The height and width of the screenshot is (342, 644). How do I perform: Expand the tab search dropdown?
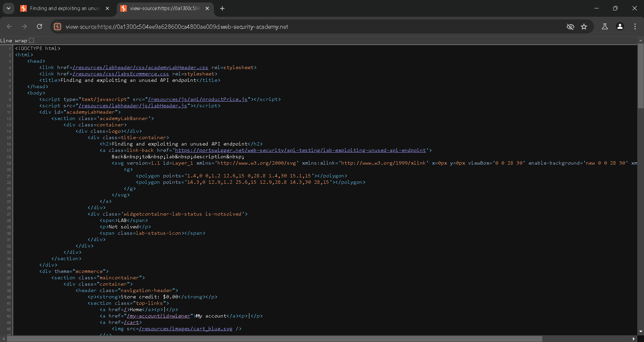pyautogui.click(x=8, y=8)
